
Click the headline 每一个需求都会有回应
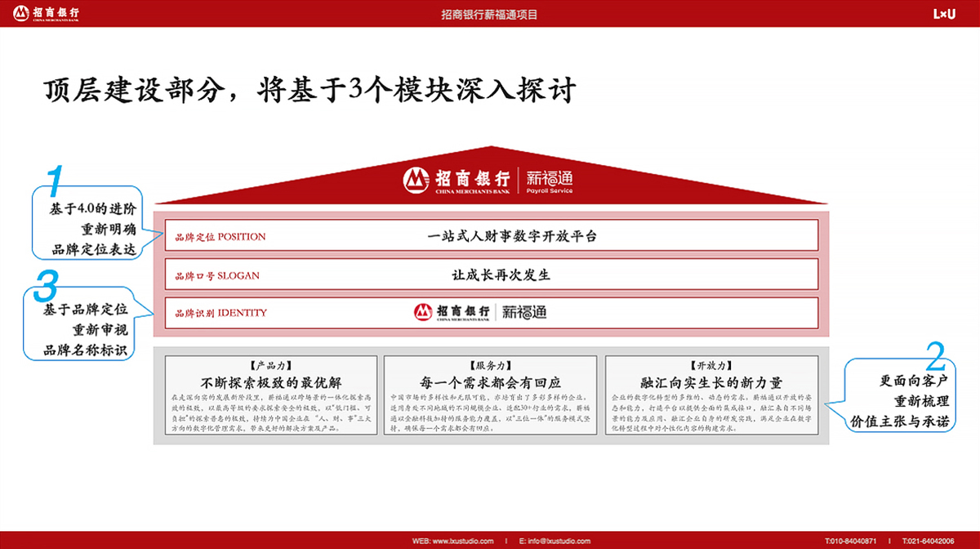coord(490,382)
